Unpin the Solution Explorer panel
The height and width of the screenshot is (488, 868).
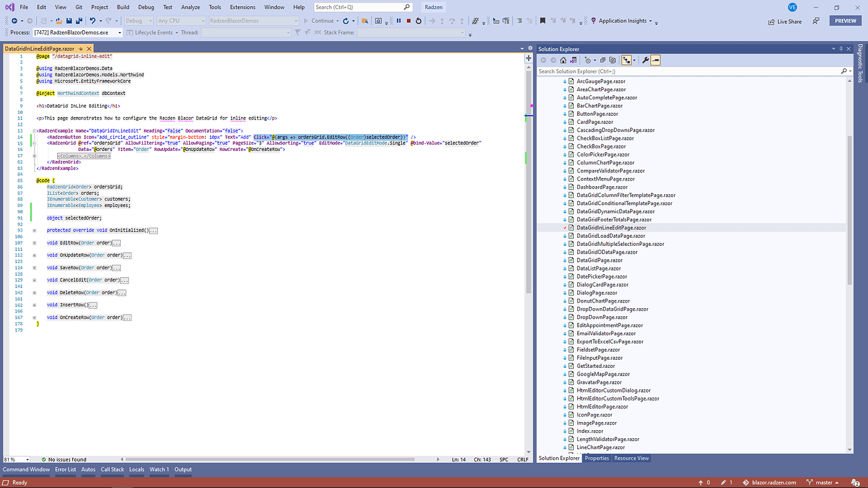click(841, 48)
